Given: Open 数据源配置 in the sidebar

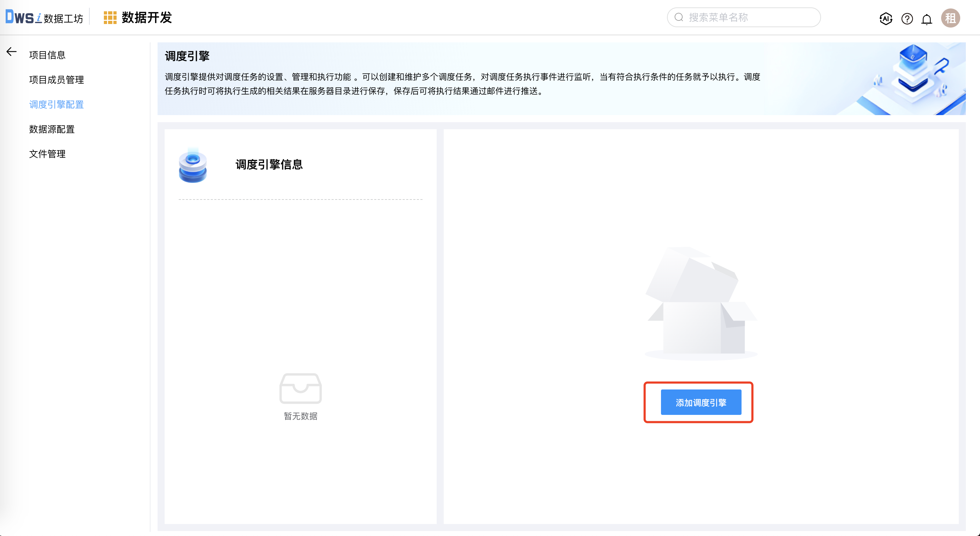Looking at the screenshot, I should pyautogui.click(x=52, y=129).
